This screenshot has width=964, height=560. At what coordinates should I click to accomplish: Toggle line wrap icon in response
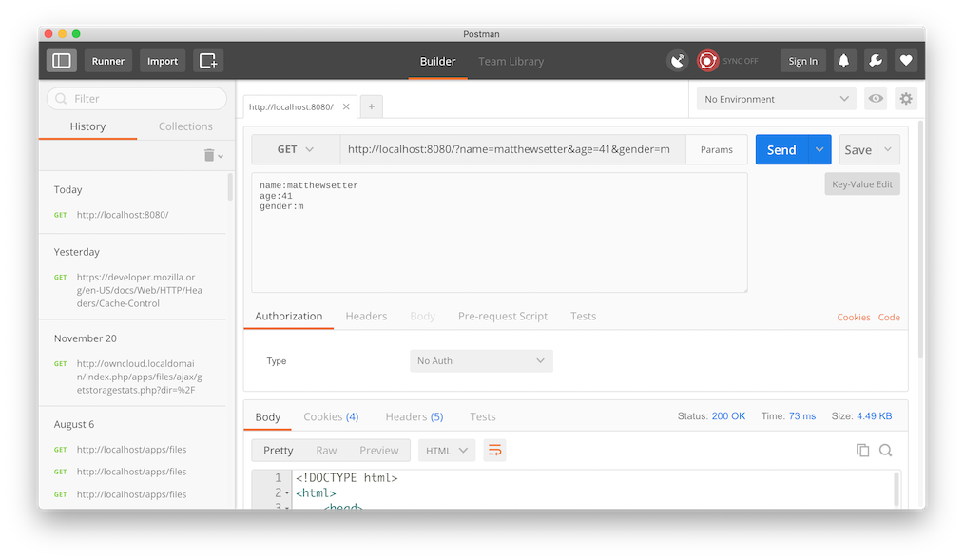[495, 451]
